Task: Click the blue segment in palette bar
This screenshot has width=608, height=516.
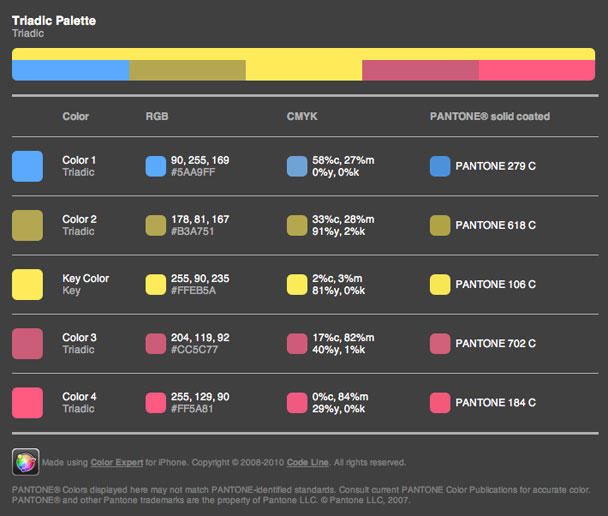Action: click(71, 70)
